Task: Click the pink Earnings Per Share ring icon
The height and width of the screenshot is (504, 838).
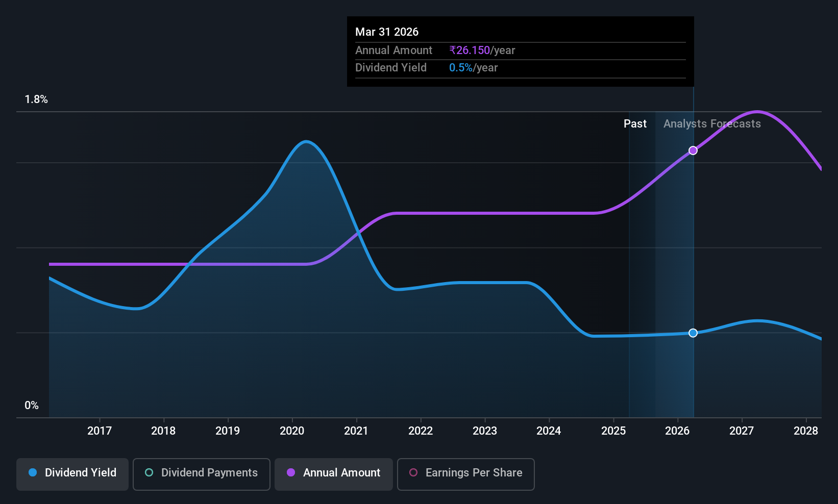Action: click(413, 472)
